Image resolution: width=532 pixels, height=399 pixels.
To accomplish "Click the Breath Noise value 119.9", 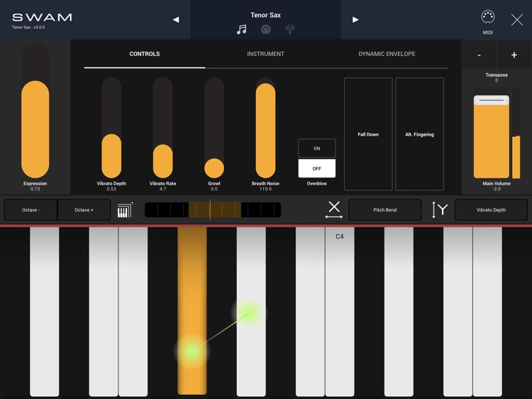I will click(265, 189).
